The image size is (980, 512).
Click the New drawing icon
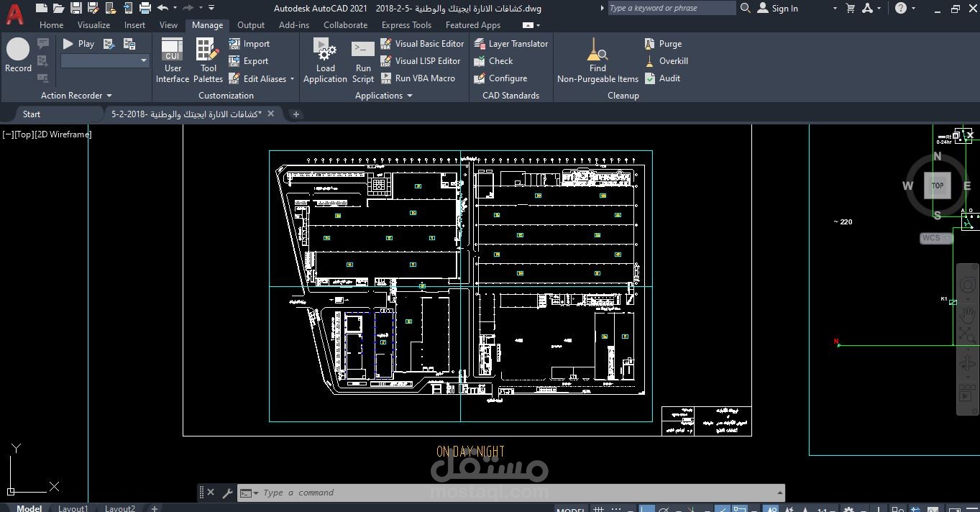(x=41, y=9)
